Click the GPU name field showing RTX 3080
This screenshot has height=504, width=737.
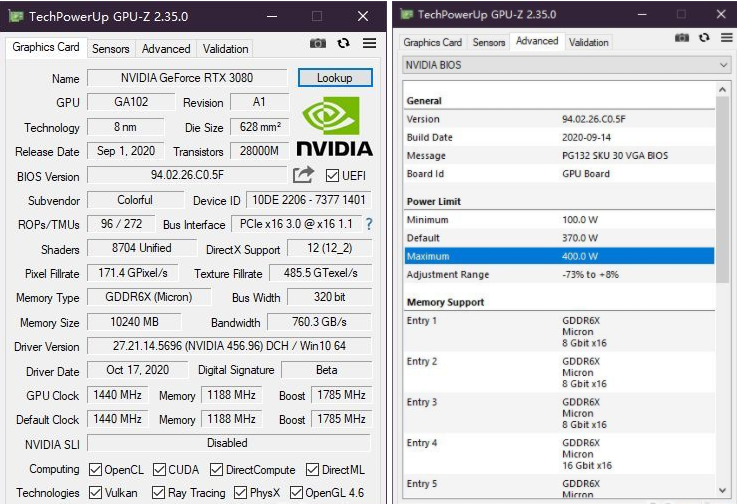(187, 78)
